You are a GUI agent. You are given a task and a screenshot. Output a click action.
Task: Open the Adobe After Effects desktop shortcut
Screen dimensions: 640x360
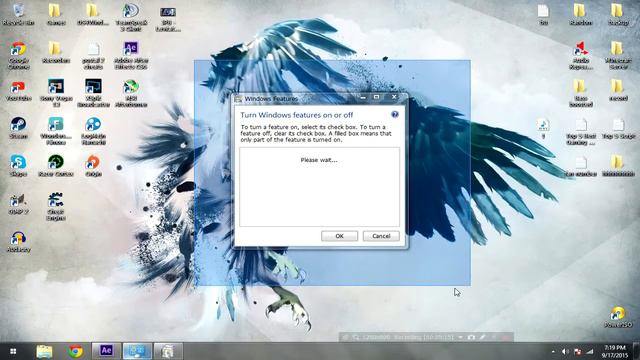[131, 55]
